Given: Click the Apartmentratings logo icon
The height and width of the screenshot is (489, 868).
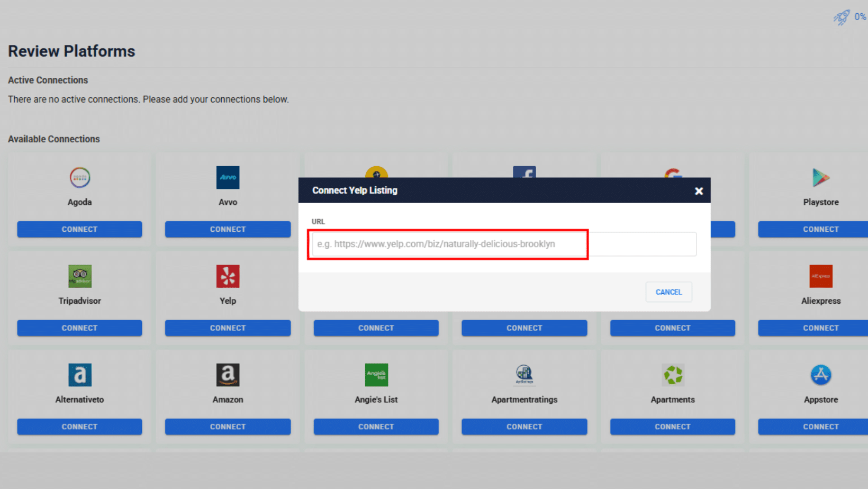Looking at the screenshot, I should 525,375.
